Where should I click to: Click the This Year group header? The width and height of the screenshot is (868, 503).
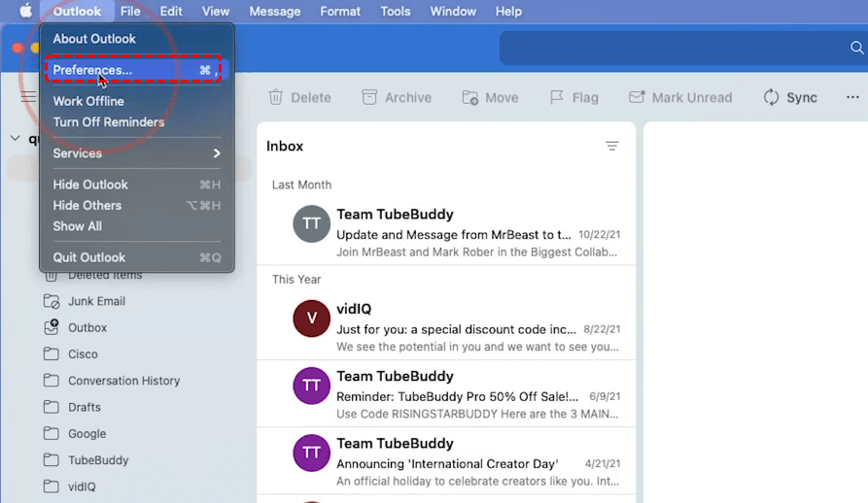(296, 279)
